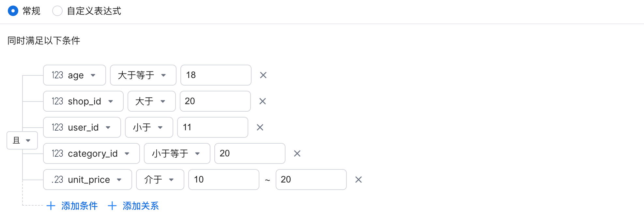This screenshot has width=644, height=222.
Task: Open the unit_price field dropdown
Action: click(x=87, y=180)
